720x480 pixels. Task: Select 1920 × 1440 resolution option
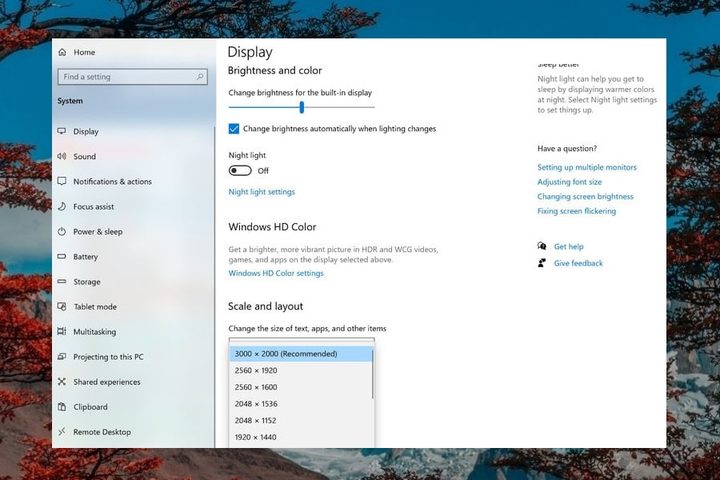(x=301, y=437)
